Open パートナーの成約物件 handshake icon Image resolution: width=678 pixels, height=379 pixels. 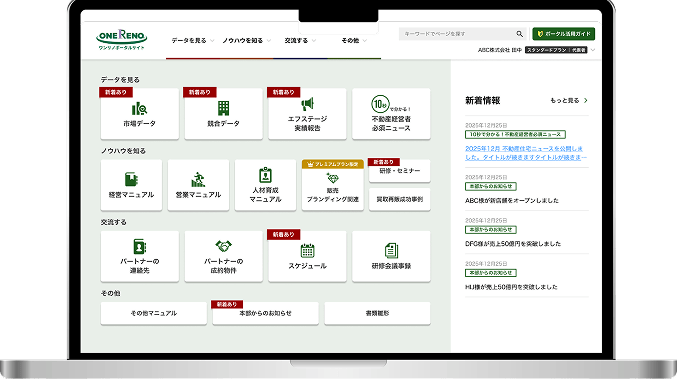click(x=223, y=246)
